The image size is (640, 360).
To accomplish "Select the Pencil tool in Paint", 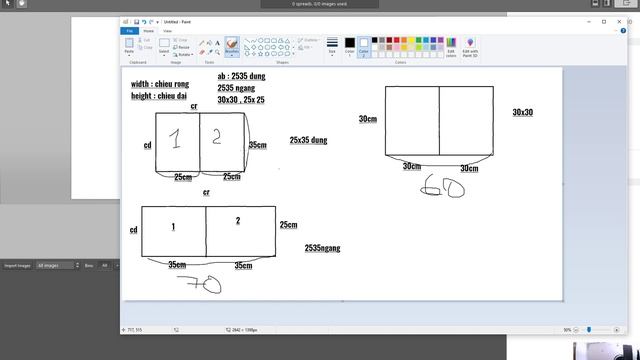I will coord(202,43).
